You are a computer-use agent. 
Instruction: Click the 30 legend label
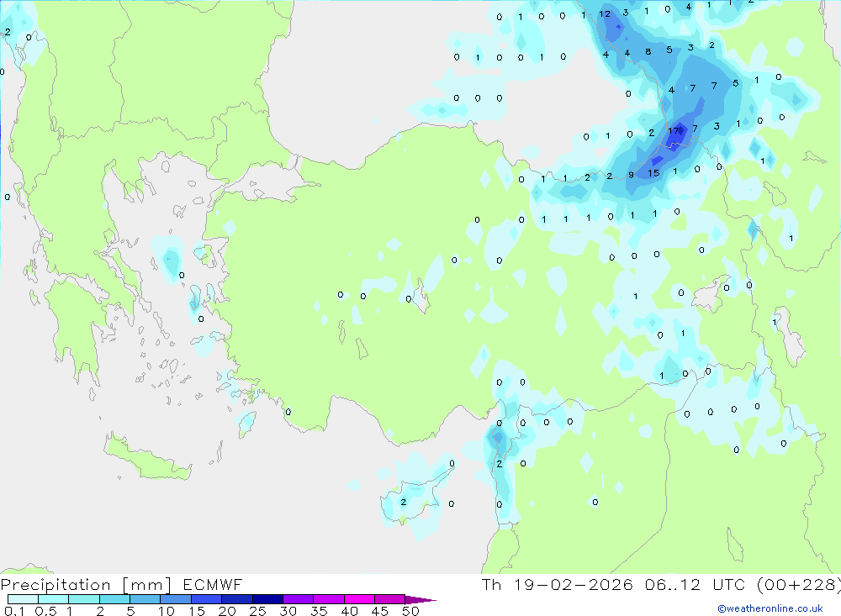(288, 611)
